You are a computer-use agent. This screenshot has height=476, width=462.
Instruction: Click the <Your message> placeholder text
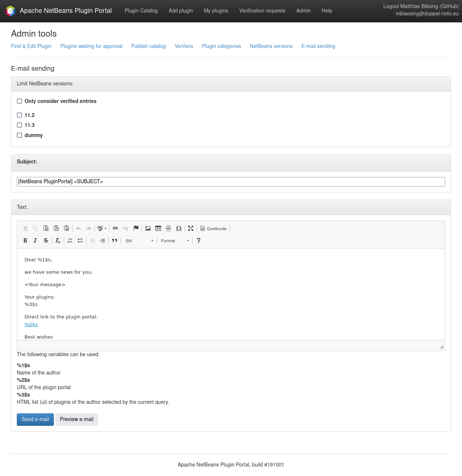pyautogui.click(x=45, y=284)
